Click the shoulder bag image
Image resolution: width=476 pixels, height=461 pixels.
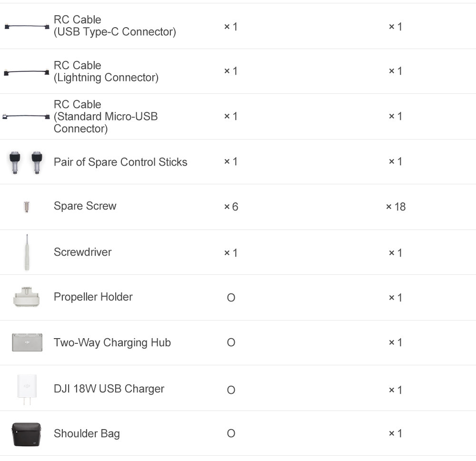point(27,434)
